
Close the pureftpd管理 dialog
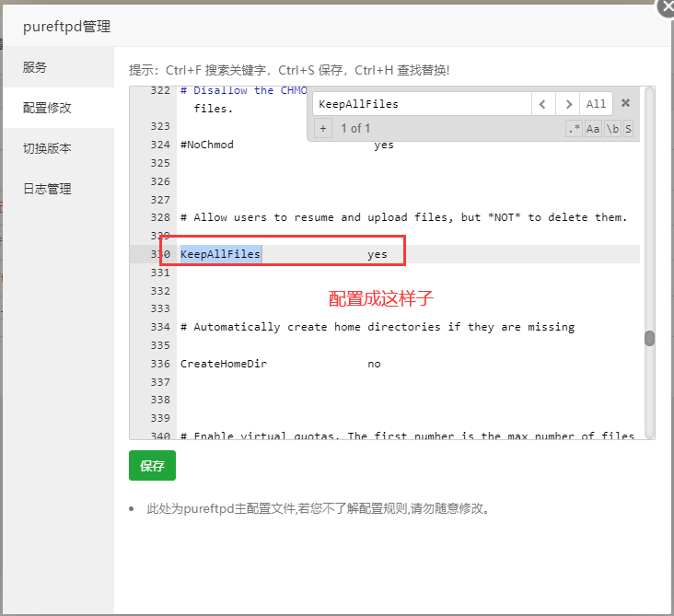coord(667,6)
